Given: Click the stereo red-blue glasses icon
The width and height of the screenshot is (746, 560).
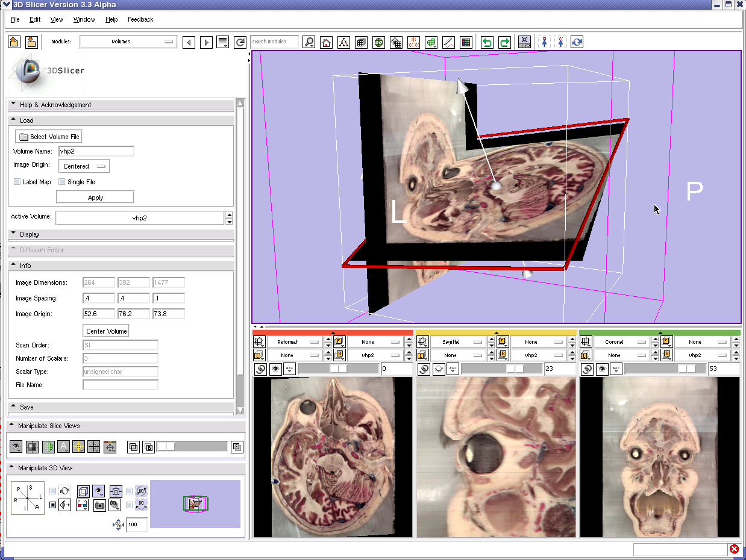Looking at the screenshot, I should coord(83,505).
